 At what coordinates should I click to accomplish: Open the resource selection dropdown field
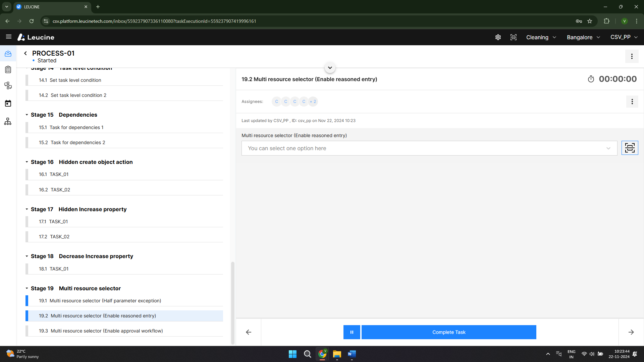(x=429, y=148)
